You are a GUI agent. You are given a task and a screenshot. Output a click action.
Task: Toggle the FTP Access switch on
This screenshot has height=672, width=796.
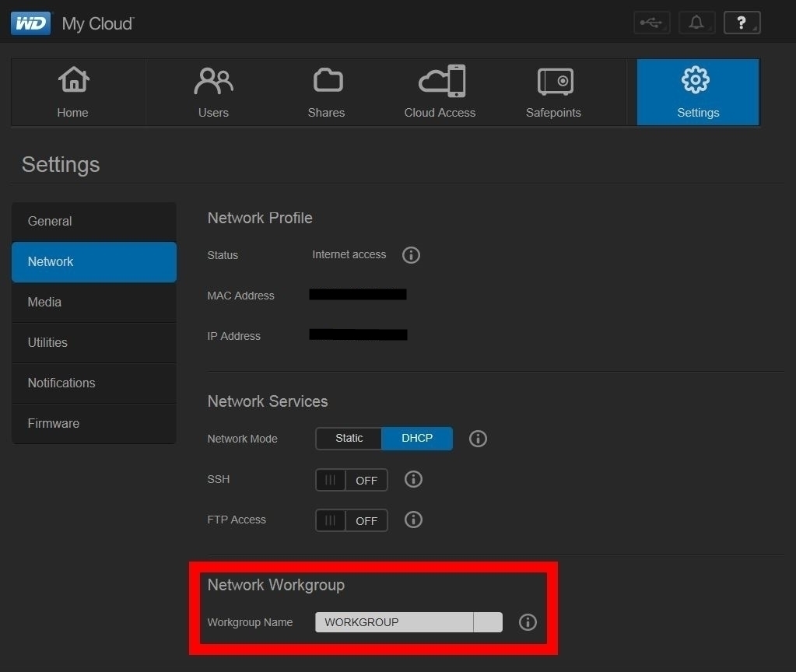pos(351,521)
